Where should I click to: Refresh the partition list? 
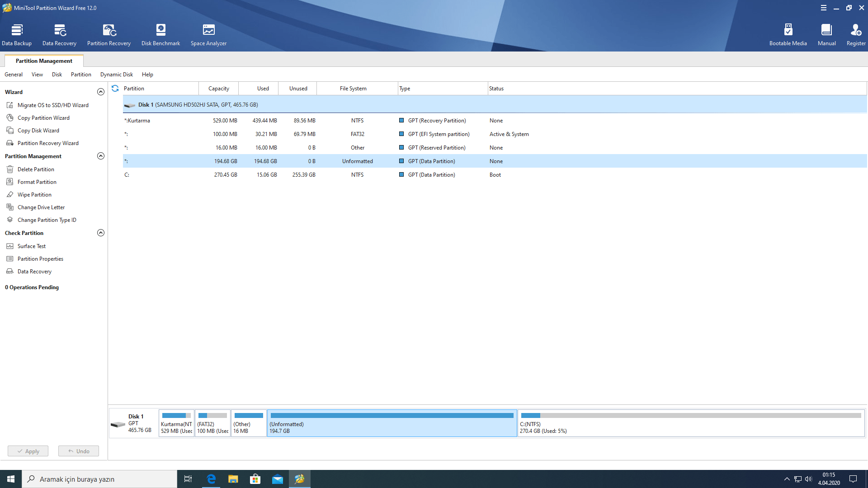(115, 89)
